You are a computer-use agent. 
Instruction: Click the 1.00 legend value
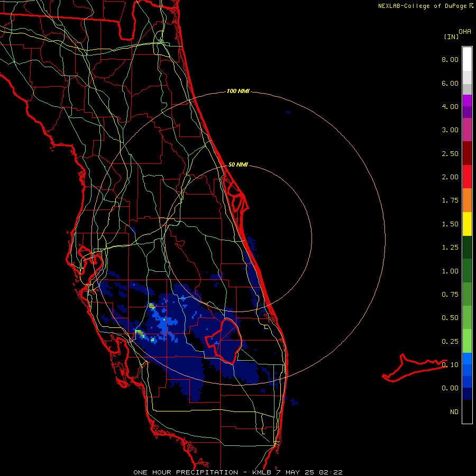pyautogui.click(x=450, y=271)
